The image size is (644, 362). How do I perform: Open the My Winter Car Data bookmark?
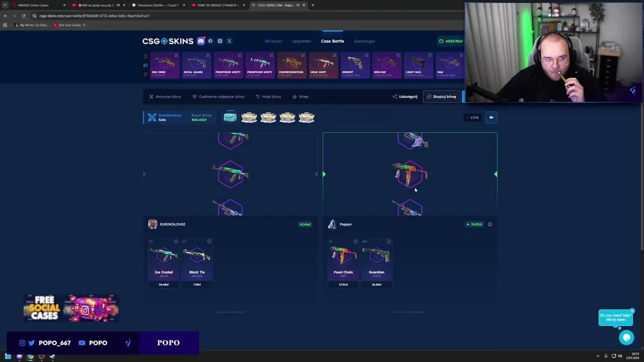[32, 25]
